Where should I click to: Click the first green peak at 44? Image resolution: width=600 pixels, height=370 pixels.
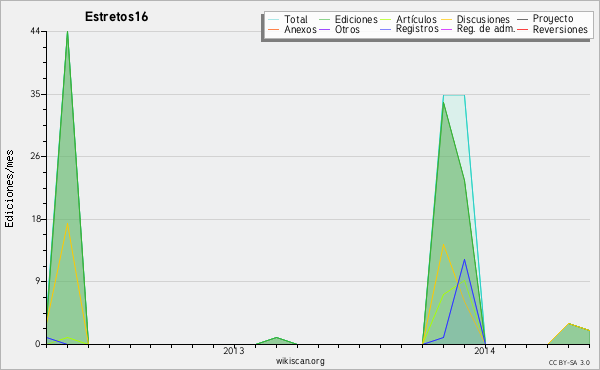pos(68,32)
